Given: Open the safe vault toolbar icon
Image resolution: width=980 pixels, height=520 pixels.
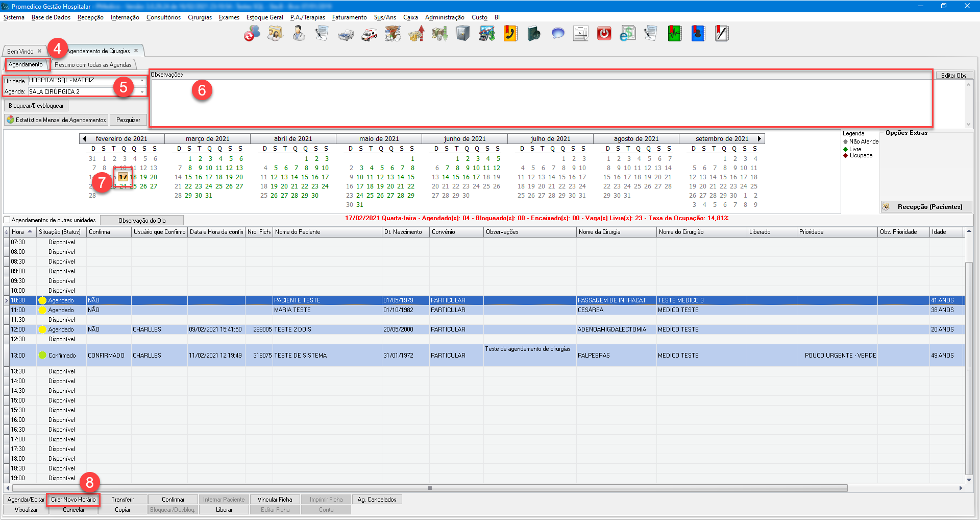Looking at the screenshot, I should [x=462, y=34].
